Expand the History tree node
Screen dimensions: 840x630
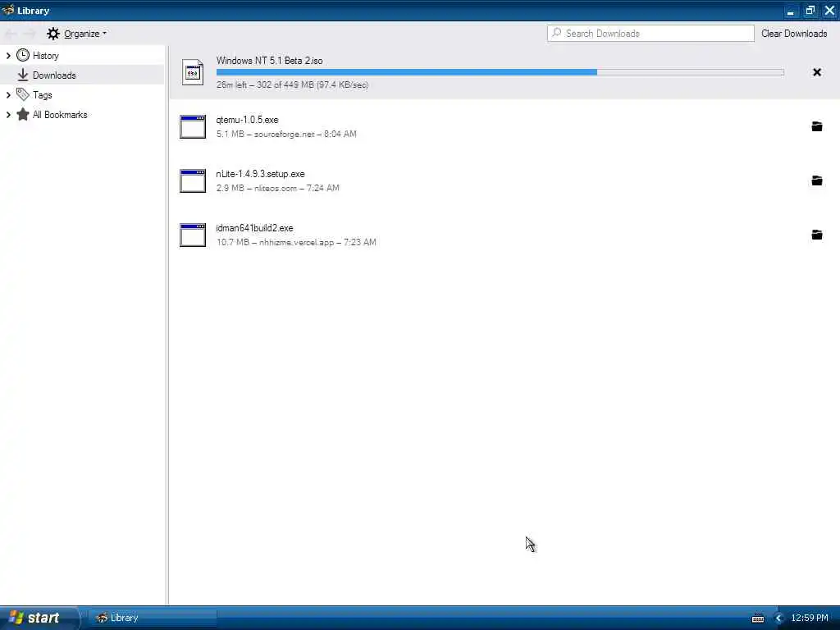pos(8,56)
